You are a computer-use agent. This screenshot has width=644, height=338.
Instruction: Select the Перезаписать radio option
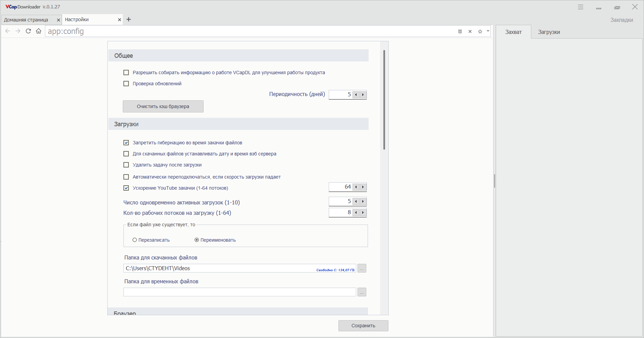(135, 240)
